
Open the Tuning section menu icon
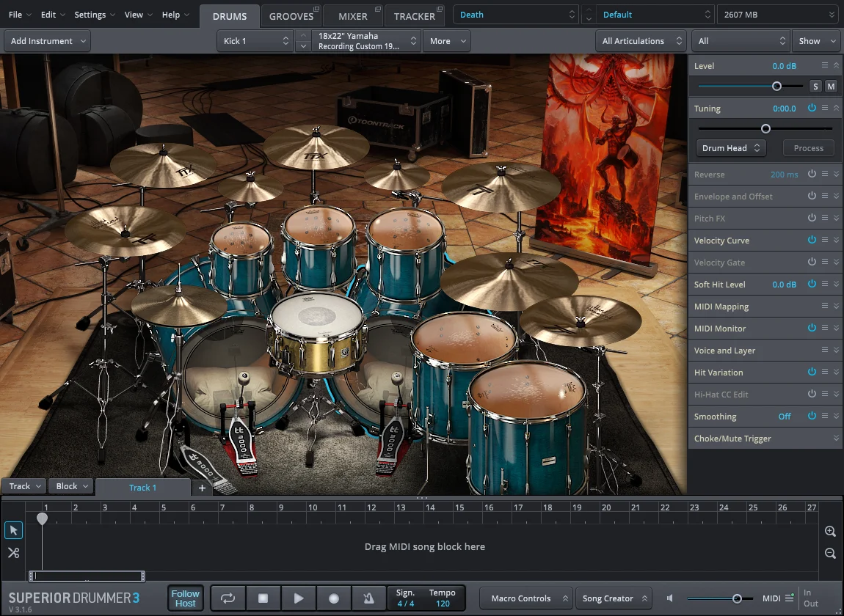point(825,108)
